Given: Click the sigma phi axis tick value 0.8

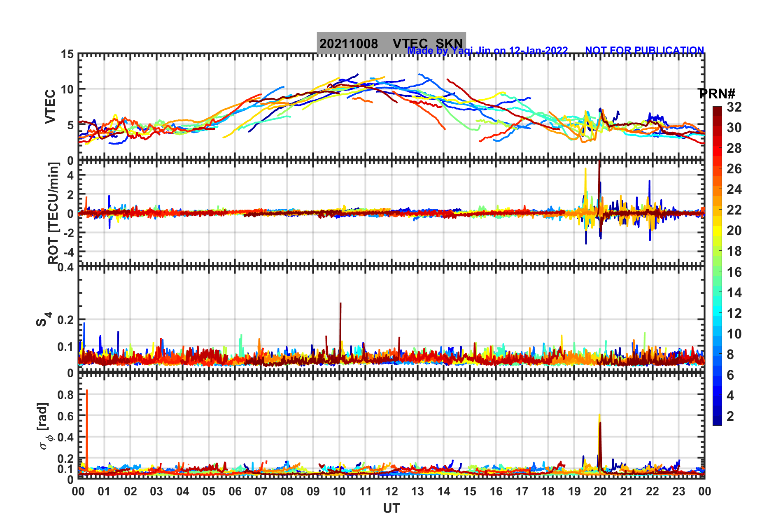Looking at the screenshot, I should point(66,395).
